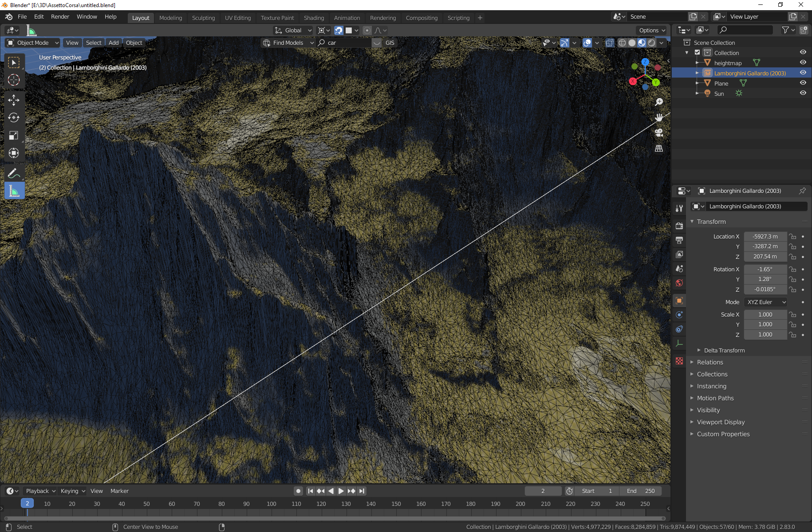Screen dimensions: 812x532
Task: Toggle the camera view icon
Action: click(x=659, y=133)
